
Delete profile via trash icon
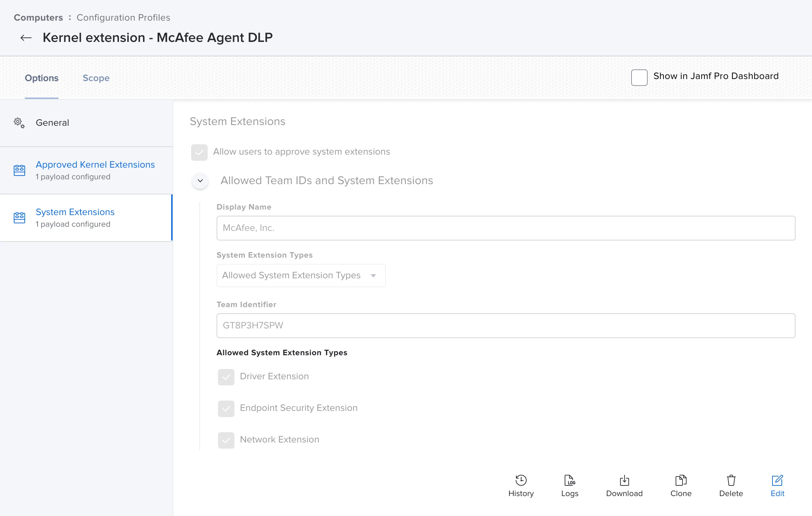tap(731, 480)
